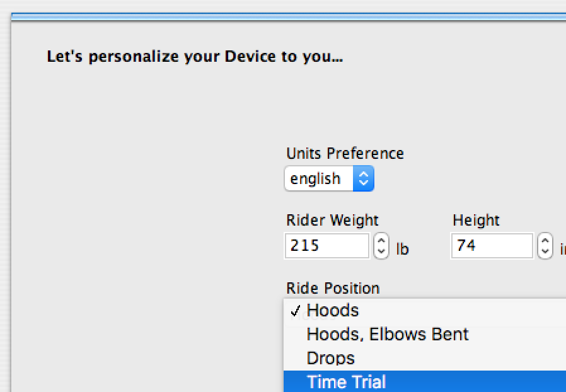
Task: Select the highlighted Time Trial option
Action: click(x=347, y=382)
